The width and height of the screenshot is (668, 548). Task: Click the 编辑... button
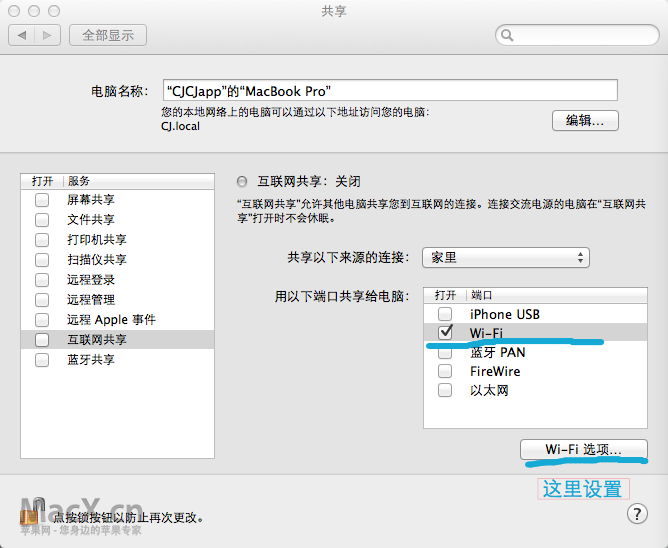click(585, 121)
